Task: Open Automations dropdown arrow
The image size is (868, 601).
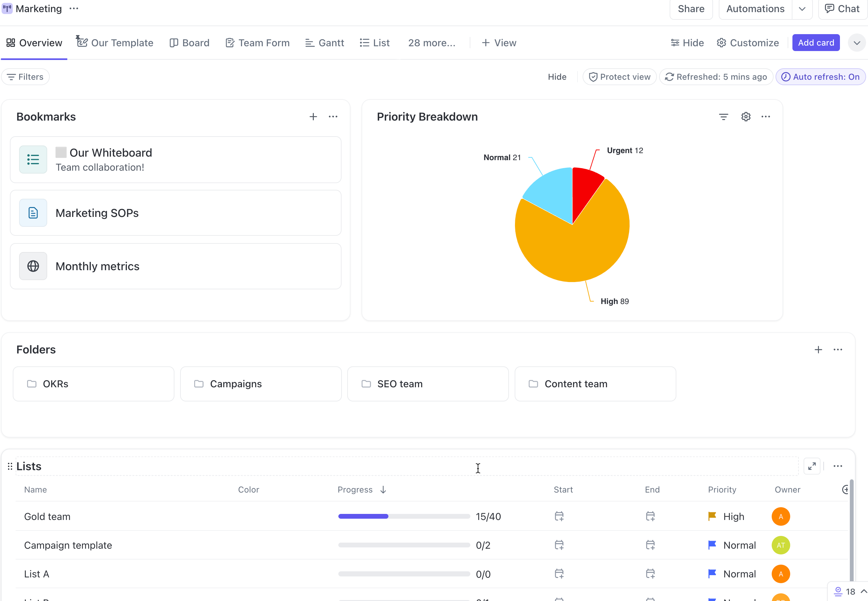Action: click(x=802, y=9)
